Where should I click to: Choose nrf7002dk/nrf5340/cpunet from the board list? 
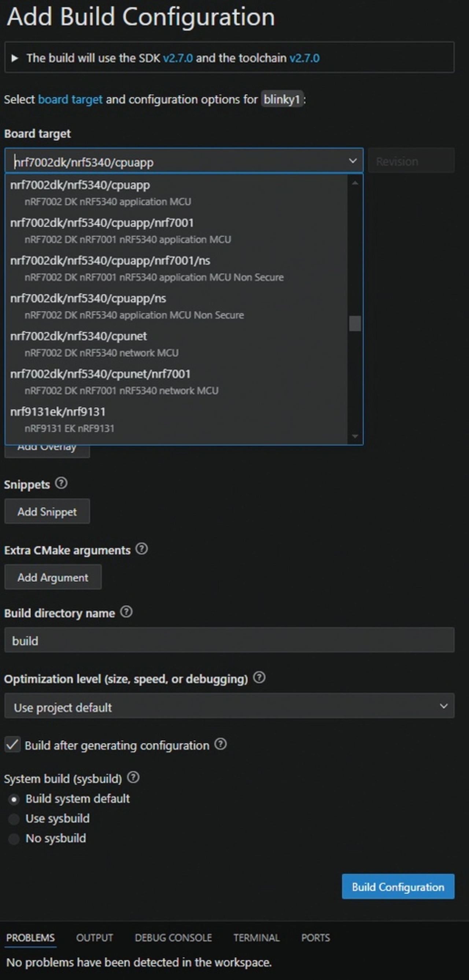[x=78, y=336]
